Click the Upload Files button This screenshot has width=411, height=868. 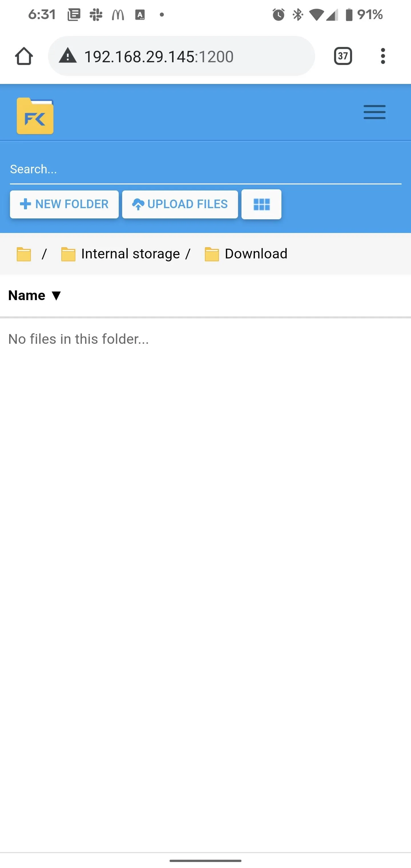click(180, 204)
